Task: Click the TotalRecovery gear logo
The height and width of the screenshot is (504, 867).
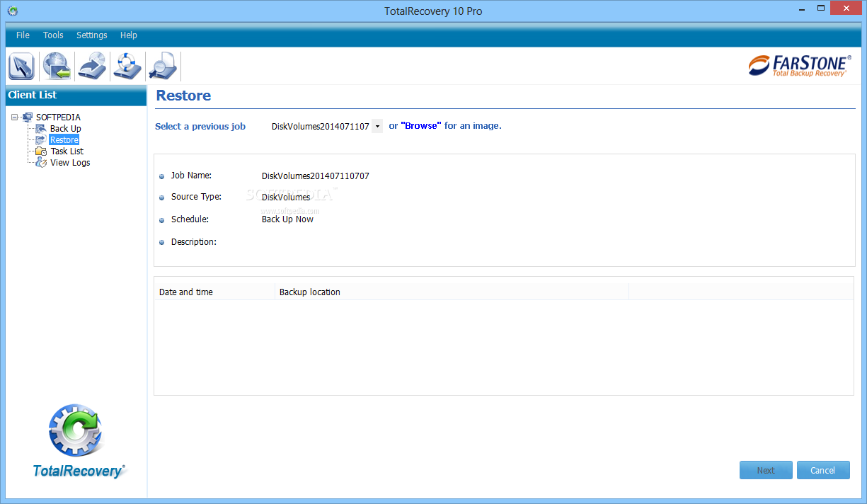Action: point(76,430)
